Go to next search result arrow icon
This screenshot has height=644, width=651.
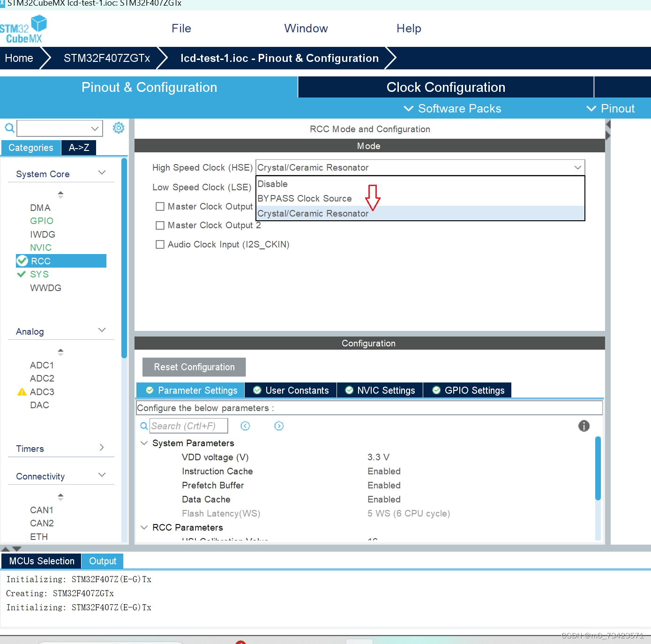279,426
